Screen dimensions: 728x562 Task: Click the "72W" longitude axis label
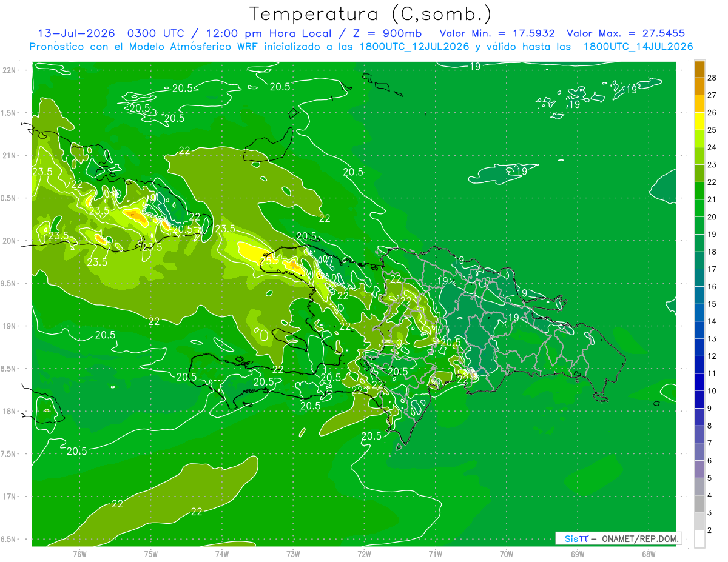pyautogui.click(x=364, y=554)
